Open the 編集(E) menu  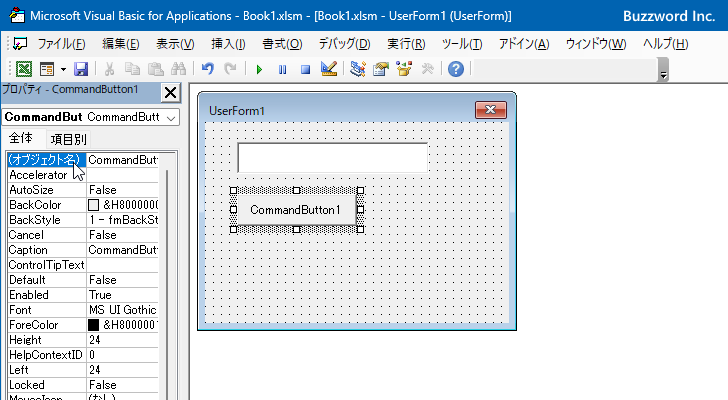pyautogui.click(x=121, y=44)
